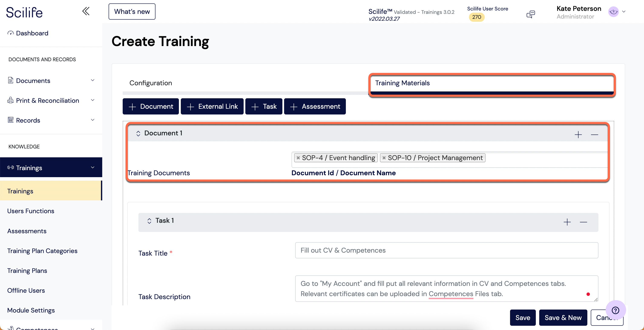Toggle collapse of Document 1 section
644x330 pixels.
(138, 133)
